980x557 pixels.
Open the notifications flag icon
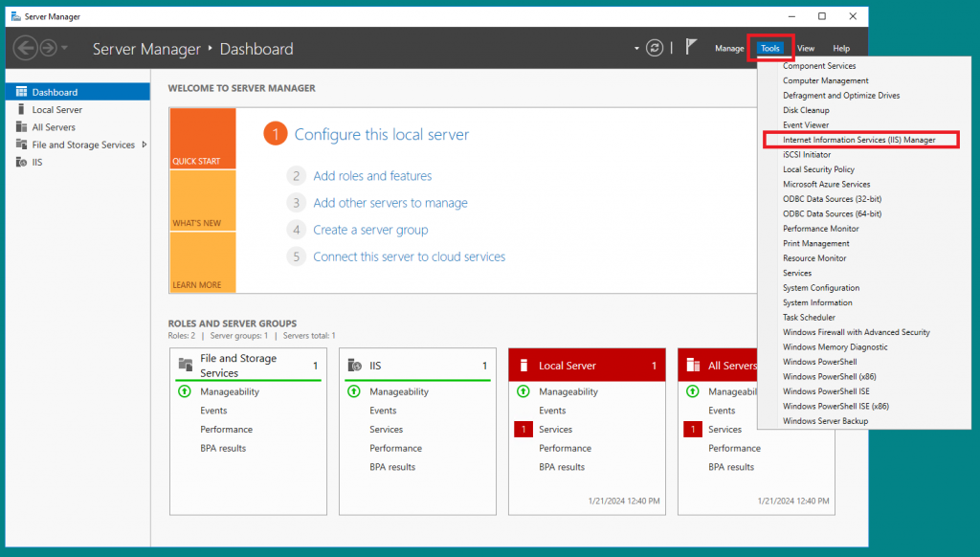coord(691,47)
